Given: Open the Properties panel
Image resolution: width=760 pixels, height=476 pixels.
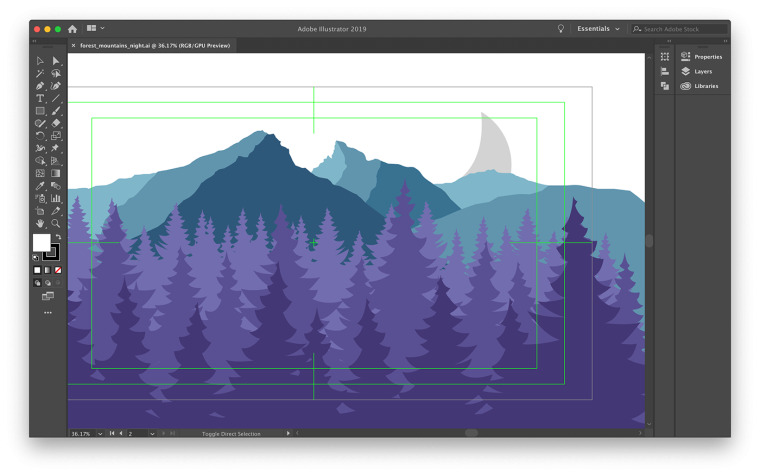Looking at the screenshot, I should 702,57.
